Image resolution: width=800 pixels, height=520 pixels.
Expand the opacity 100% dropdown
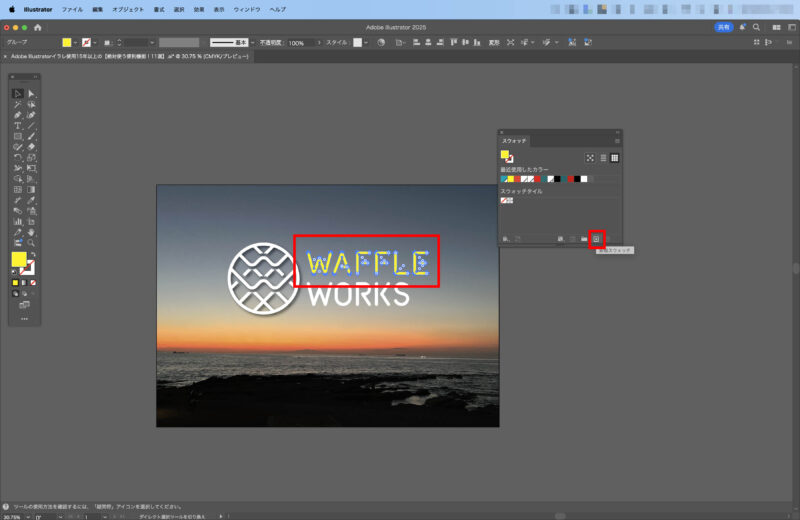[x=318, y=43]
